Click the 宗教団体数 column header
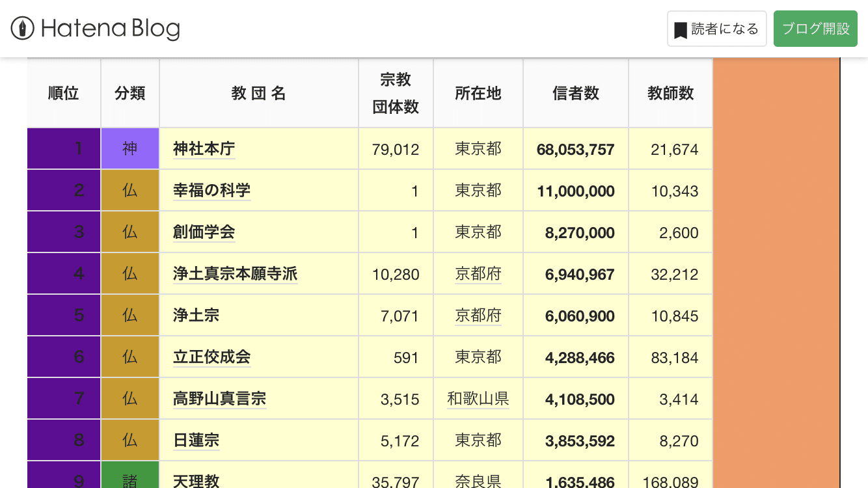 click(x=396, y=93)
